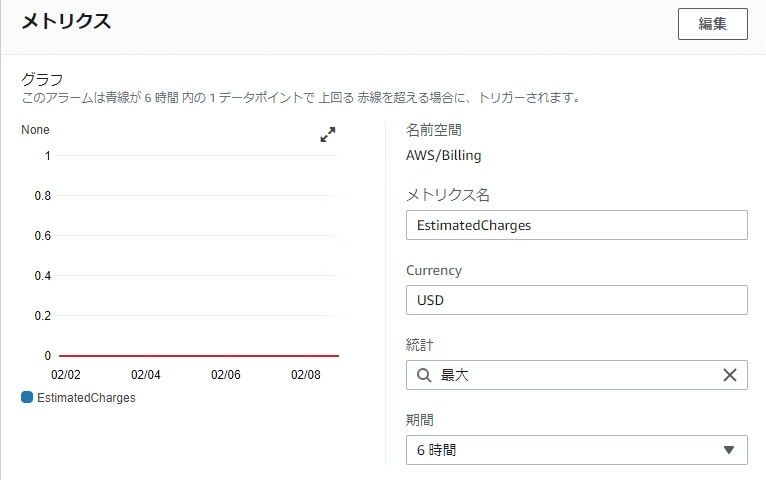
Task: Select the メトリクス名 EstimatedCharges field
Action: (x=576, y=225)
